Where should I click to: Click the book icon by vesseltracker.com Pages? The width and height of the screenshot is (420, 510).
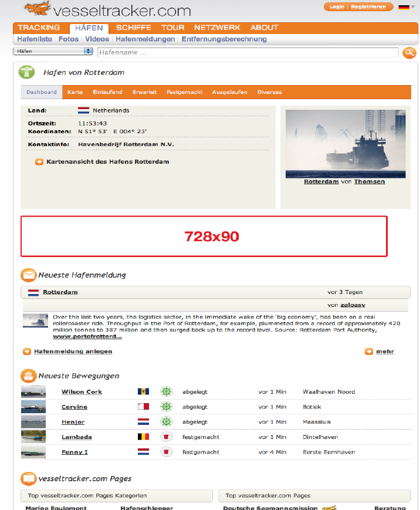[x=29, y=479]
